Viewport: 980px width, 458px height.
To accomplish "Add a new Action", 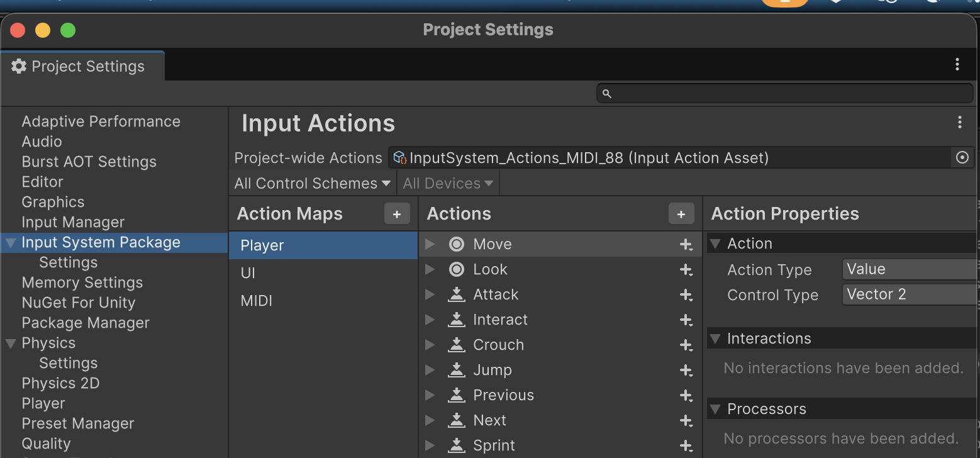I will (x=681, y=214).
